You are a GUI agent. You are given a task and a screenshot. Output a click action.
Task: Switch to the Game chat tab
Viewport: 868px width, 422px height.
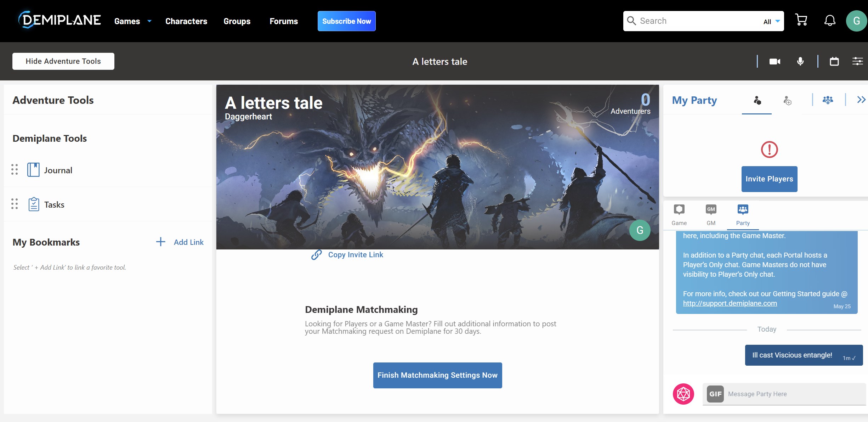click(679, 215)
